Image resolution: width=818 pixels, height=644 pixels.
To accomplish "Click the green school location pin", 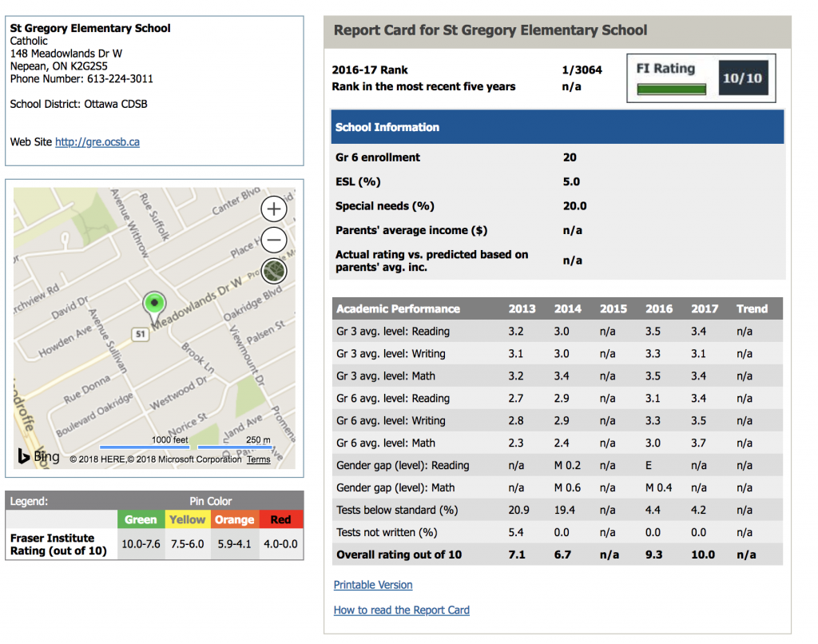I will tap(153, 304).
